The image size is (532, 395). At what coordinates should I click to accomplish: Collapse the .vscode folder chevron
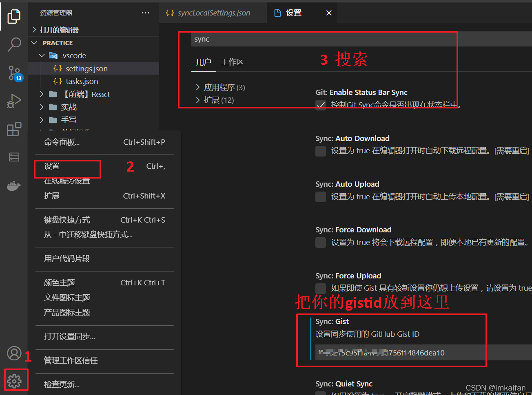42,55
